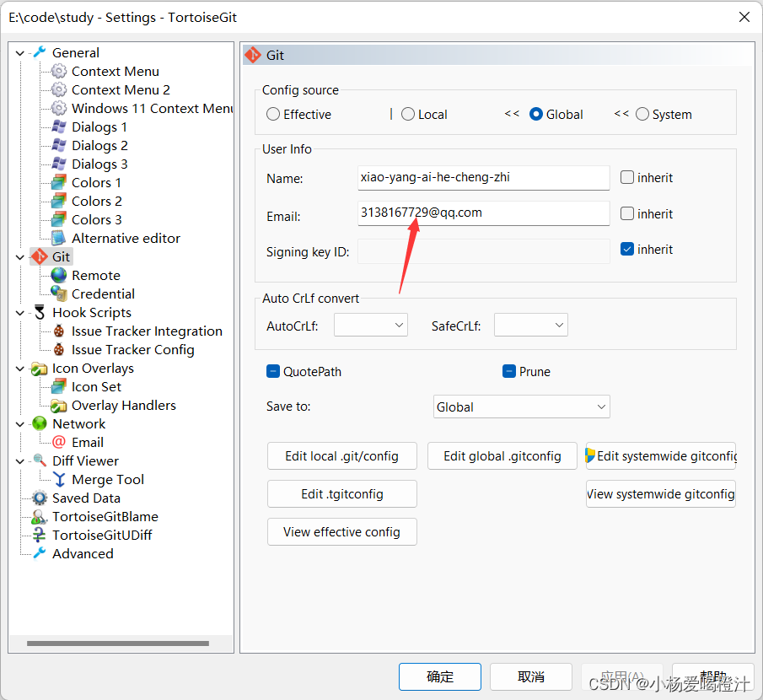Collapse the General tree node

coord(20,52)
